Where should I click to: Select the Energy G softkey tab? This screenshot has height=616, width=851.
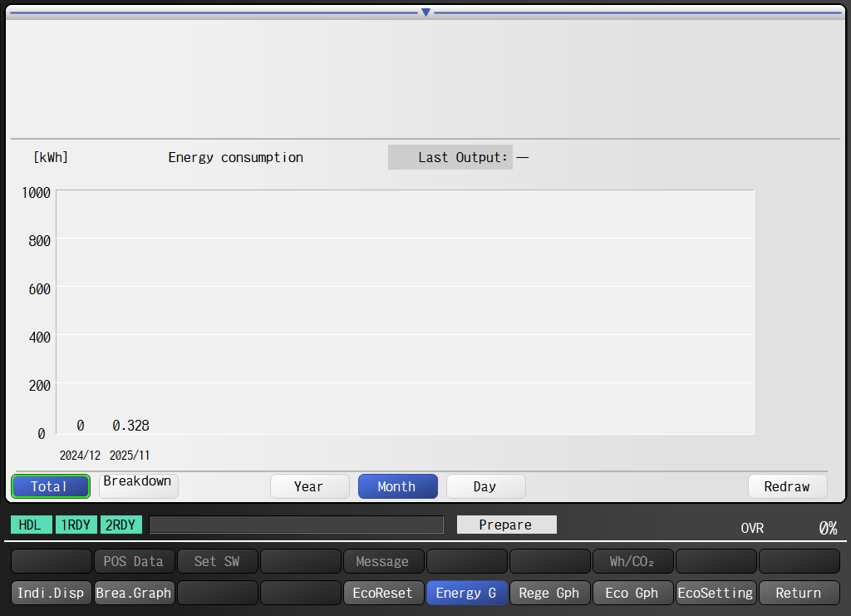(x=466, y=593)
